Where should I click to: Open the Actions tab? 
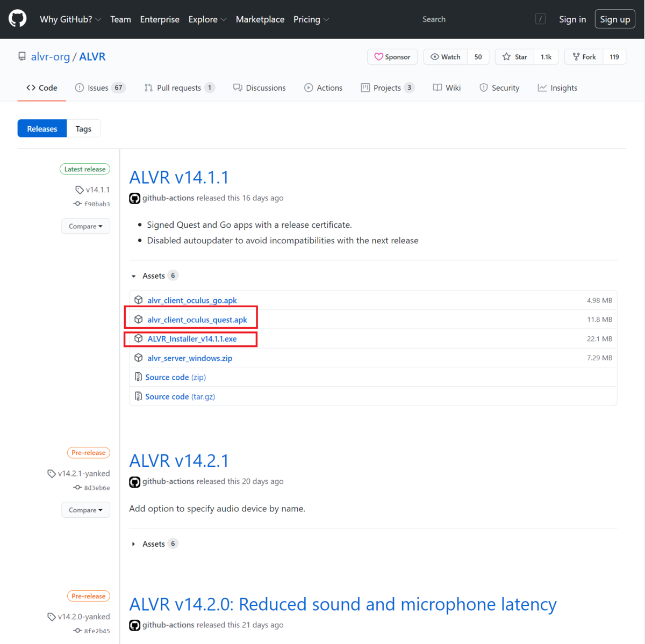(x=323, y=88)
